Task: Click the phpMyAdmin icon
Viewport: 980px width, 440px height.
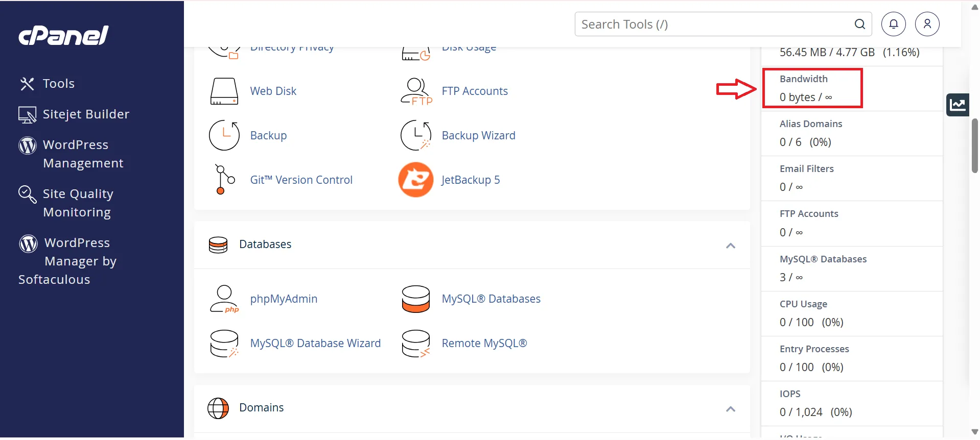Action: 224,299
